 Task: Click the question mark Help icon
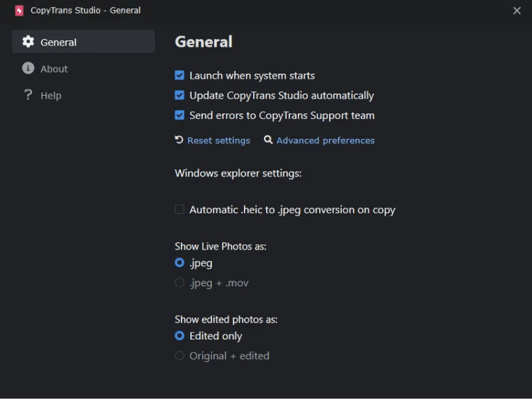click(28, 95)
